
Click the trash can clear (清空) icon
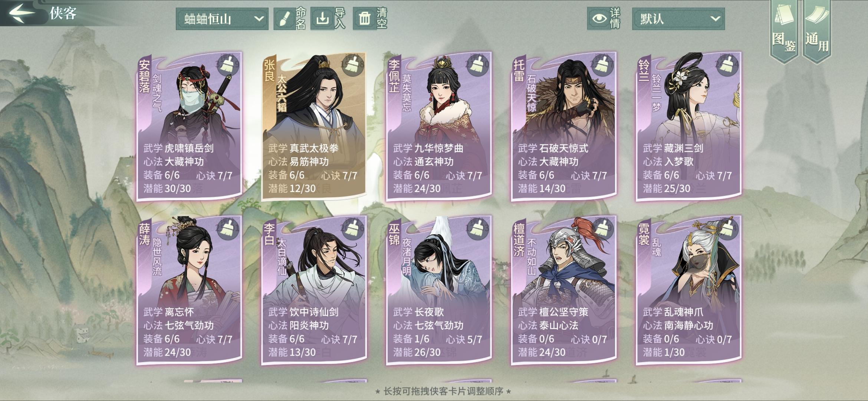364,18
